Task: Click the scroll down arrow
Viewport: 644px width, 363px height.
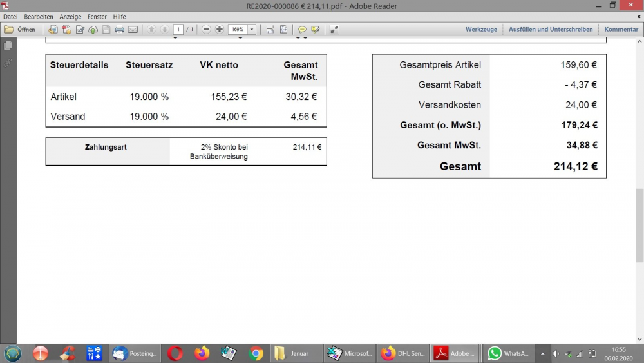Action: (x=639, y=340)
